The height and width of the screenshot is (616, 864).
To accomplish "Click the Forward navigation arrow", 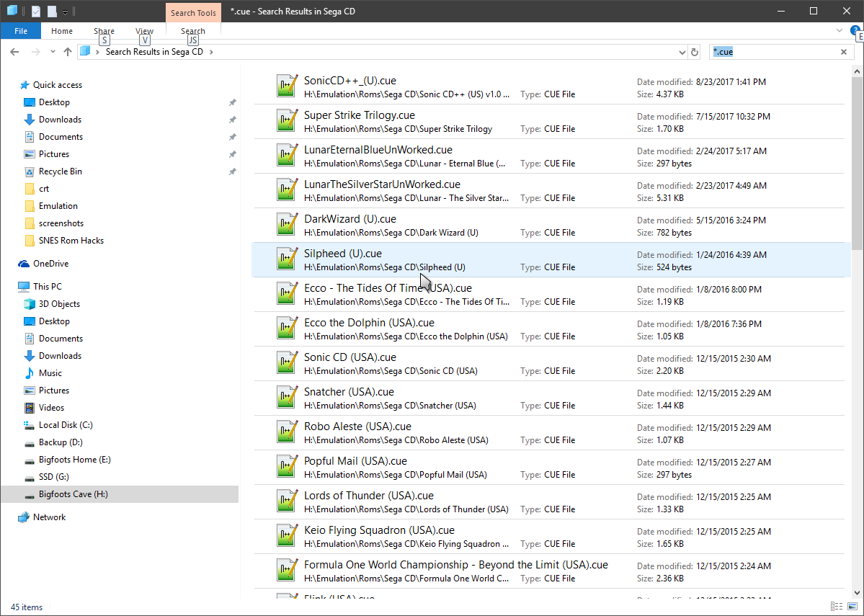I will [36, 52].
